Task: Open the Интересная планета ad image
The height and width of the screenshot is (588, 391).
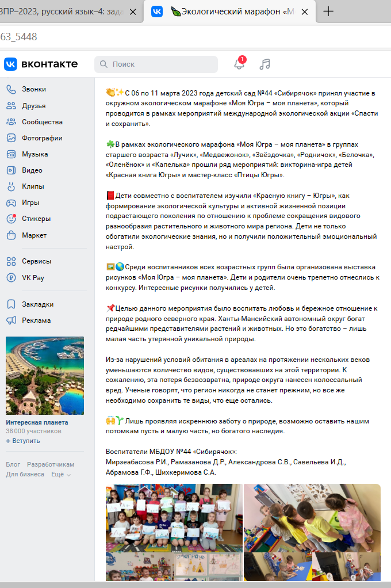Action: click(x=45, y=375)
